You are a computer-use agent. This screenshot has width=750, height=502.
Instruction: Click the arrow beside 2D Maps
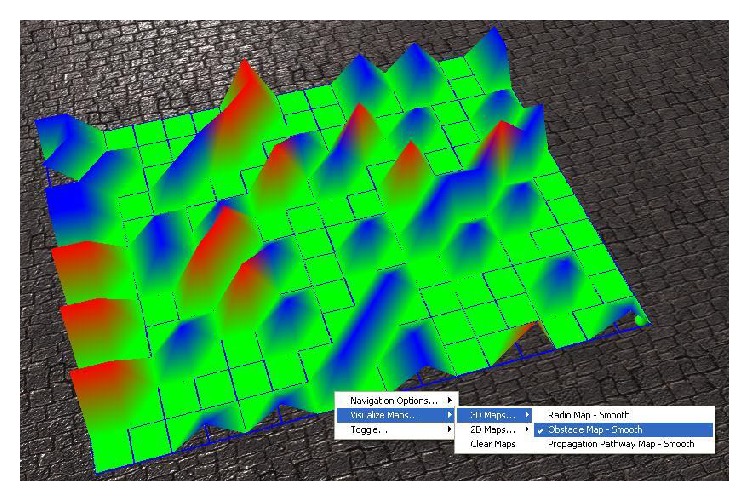coord(527,429)
